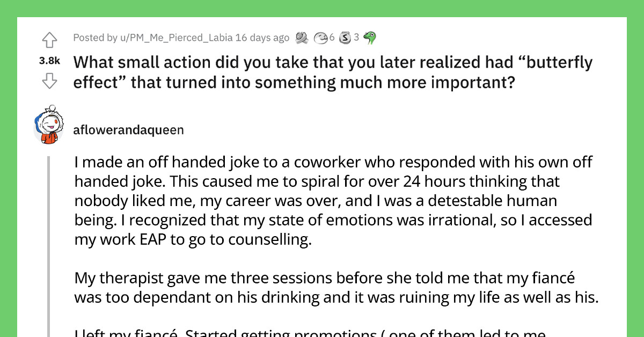
Task: Open aflowerandaqueen's username profile
Action: (129, 130)
